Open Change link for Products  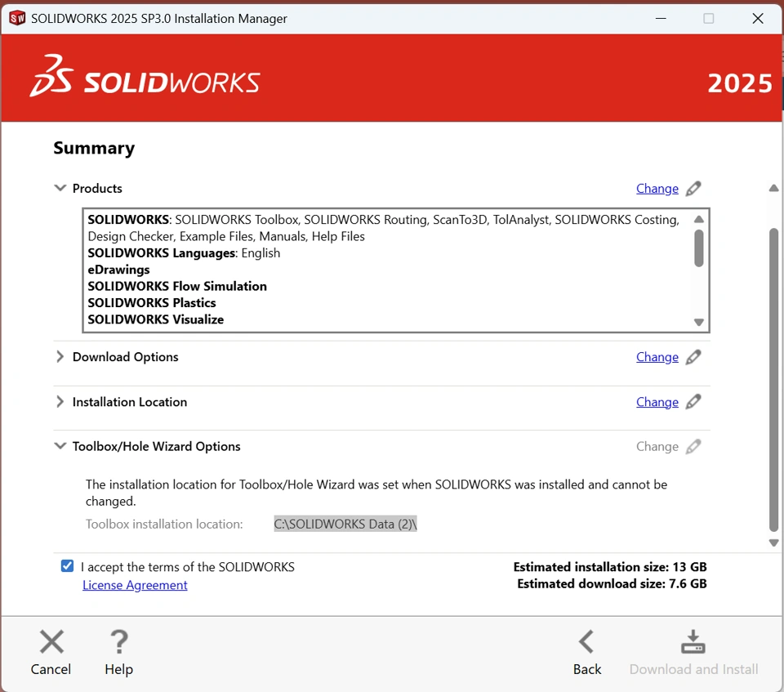coord(657,189)
